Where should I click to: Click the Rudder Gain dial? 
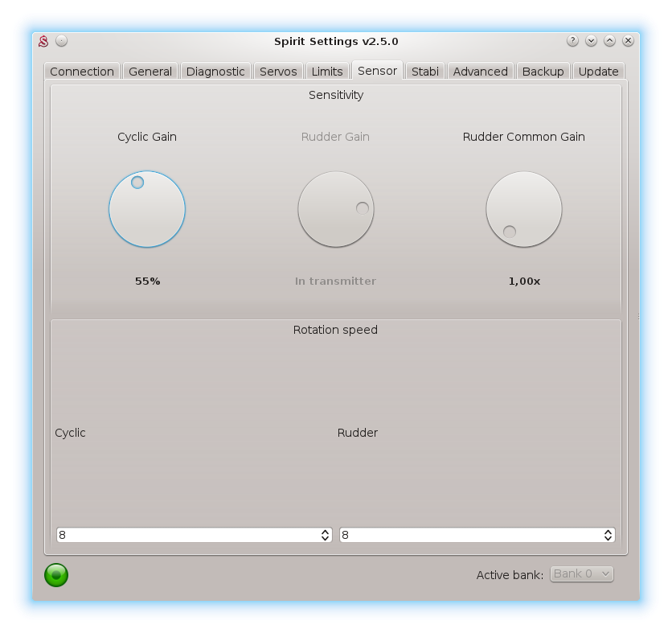pos(336,209)
